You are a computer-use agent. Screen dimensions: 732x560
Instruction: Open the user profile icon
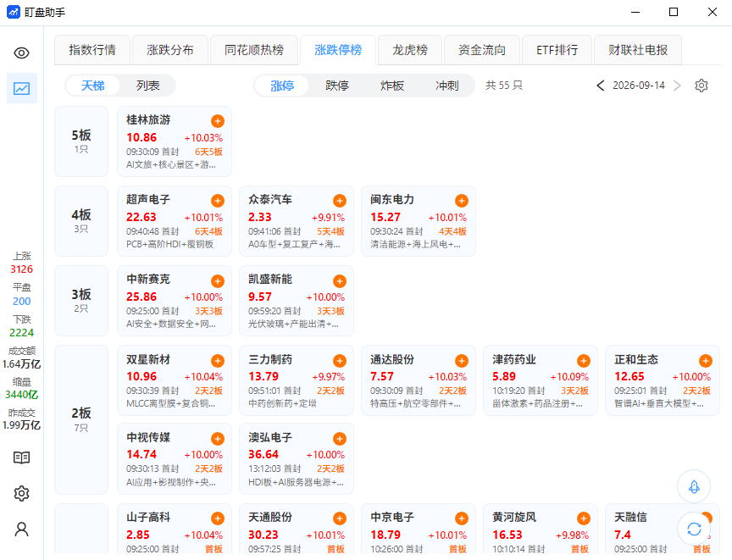coord(21,530)
